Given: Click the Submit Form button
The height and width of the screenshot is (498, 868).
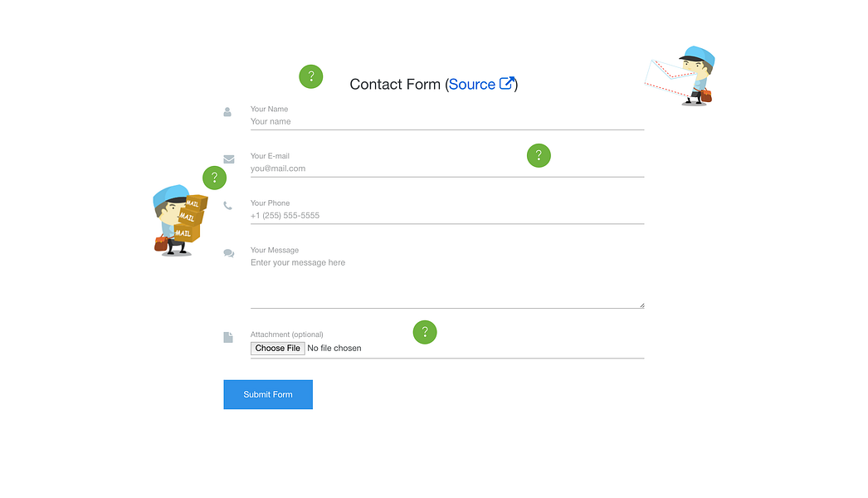Looking at the screenshot, I should [268, 394].
